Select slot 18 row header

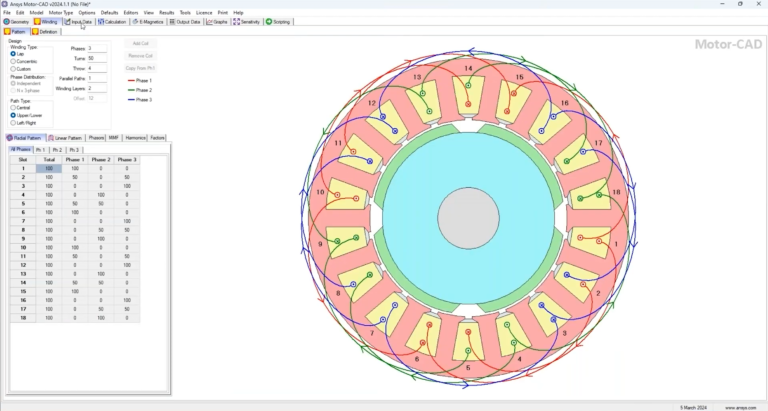[x=23, y=318]
